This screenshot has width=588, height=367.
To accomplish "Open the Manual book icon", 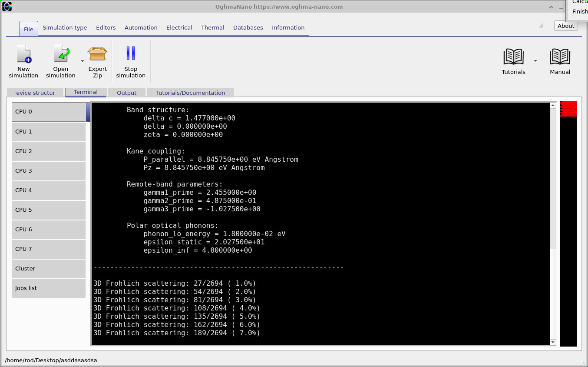I will [560, 57].
